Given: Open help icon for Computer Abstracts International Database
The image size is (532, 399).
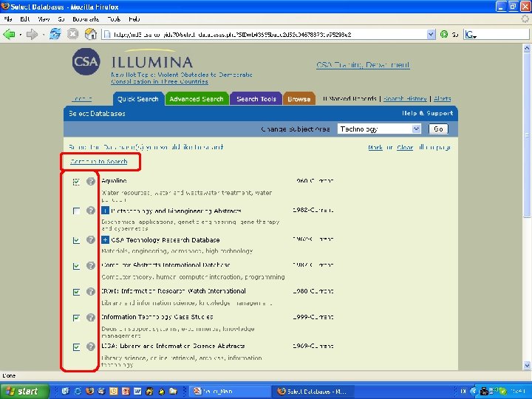Looking at the screenshot, I should pyautogui.click(x=91, y=265).
